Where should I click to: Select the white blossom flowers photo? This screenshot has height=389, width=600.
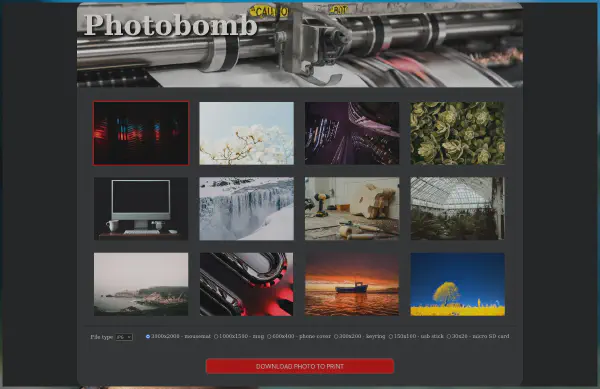(x=246, y=133)
